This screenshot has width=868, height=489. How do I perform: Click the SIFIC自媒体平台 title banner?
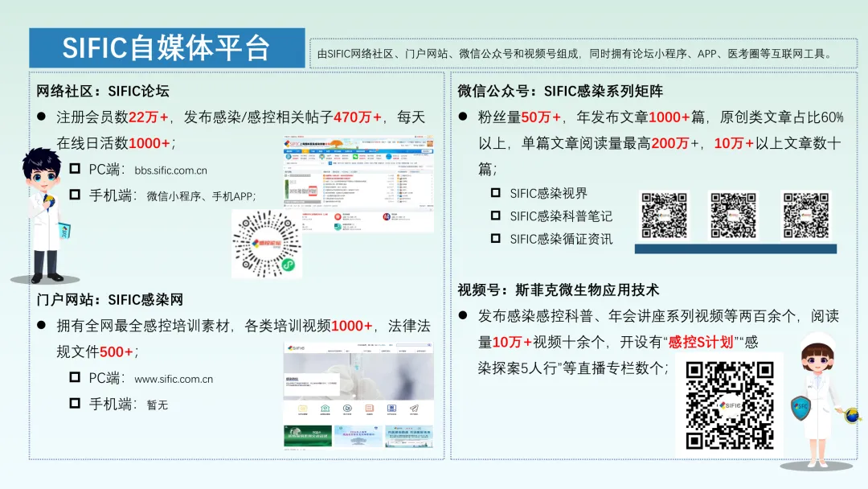(x=166, y=47)
